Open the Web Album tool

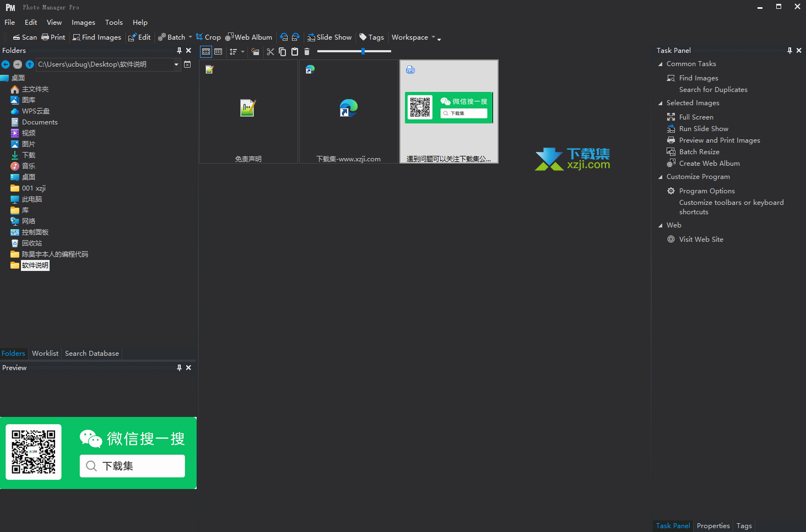coord(248,37)
